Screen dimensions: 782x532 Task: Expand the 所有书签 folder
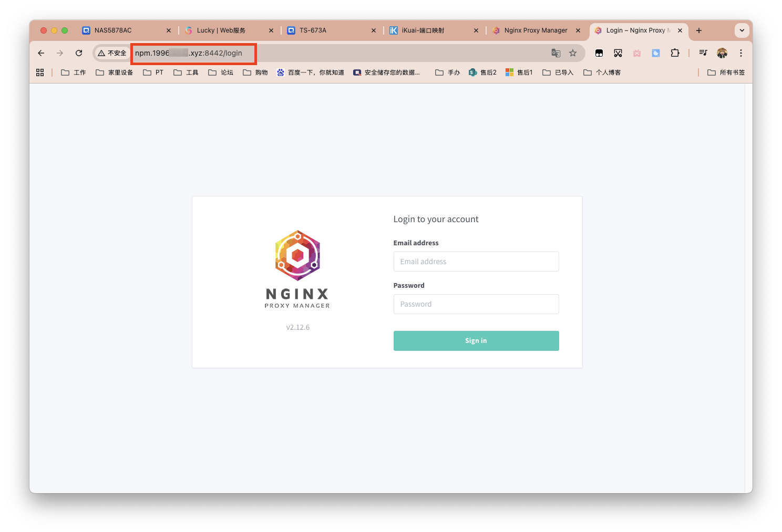point(726,72)
